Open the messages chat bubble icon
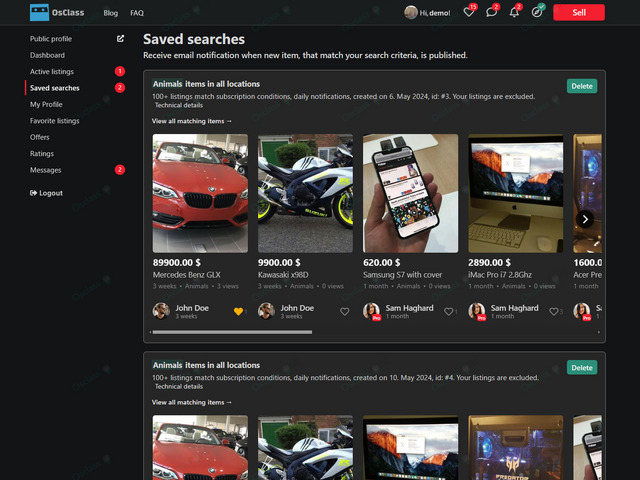Screen dimensions: 640x480 tap(491, 12)
